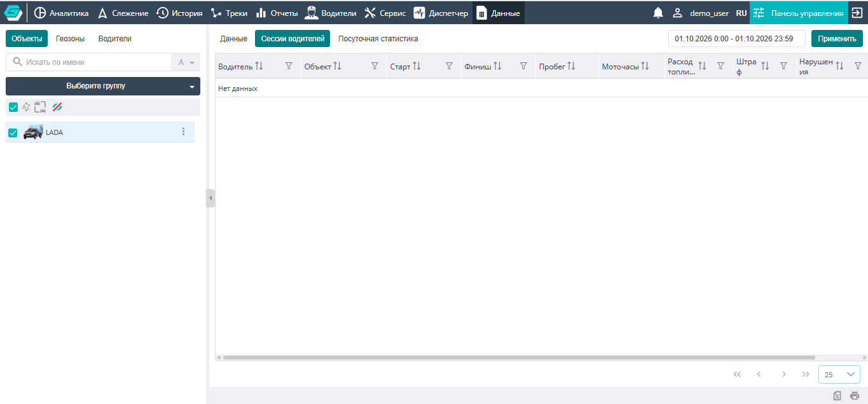Filter the Расход топлива column
The image size is (868, 404).
[720, 66]
